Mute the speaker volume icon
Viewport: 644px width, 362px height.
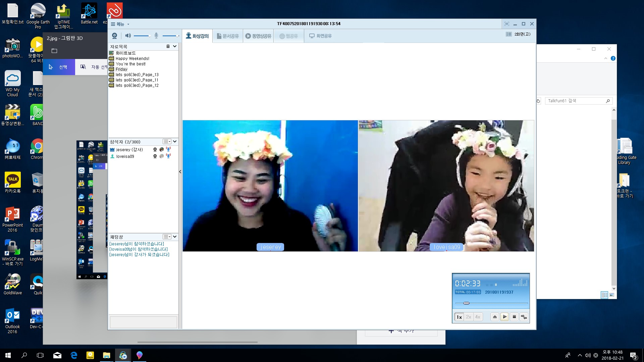tap(128, 36)
